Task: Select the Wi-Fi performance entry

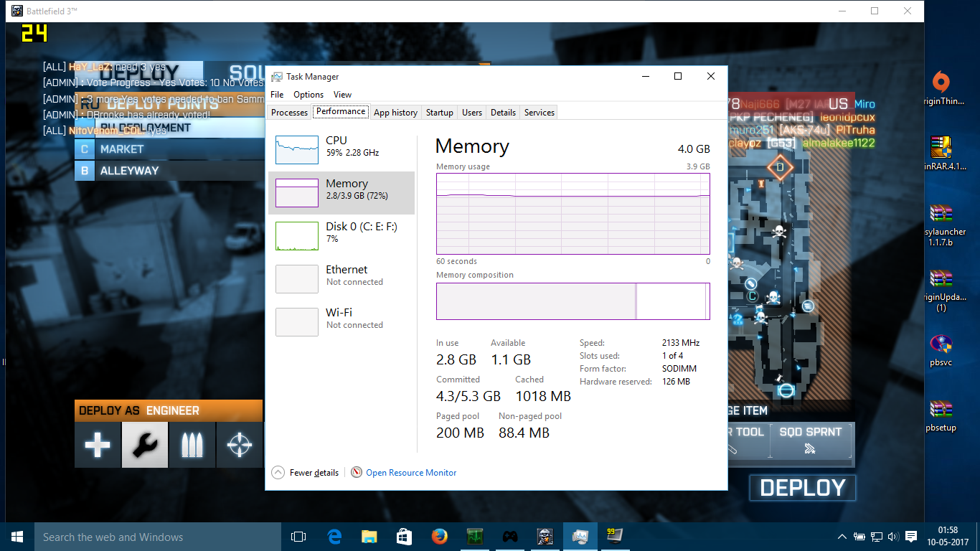Action: tap(341, 322)
